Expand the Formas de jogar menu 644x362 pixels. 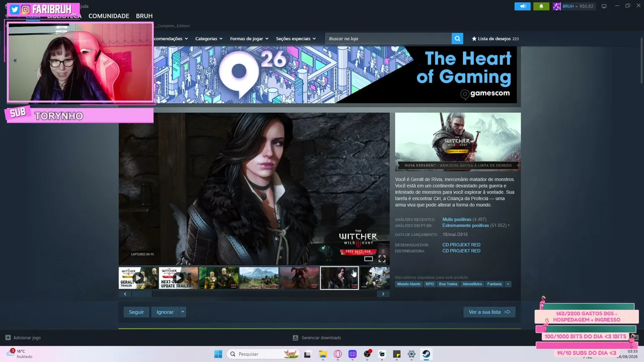tap(249, 39)
